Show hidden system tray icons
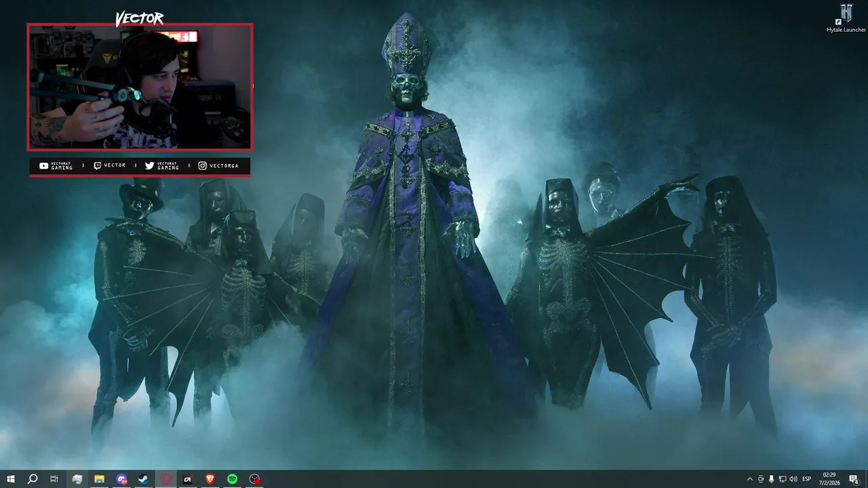 pyautogui.click(x=749, y=479)
